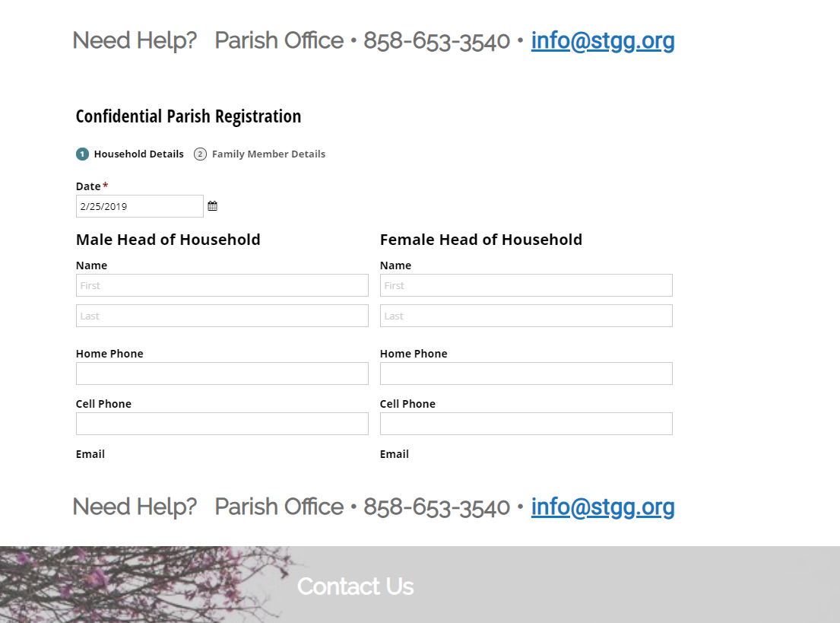This screenshot has height=623, width=840.
Task: Open info@stgg.org link below the form
Action: coord(602,507)
